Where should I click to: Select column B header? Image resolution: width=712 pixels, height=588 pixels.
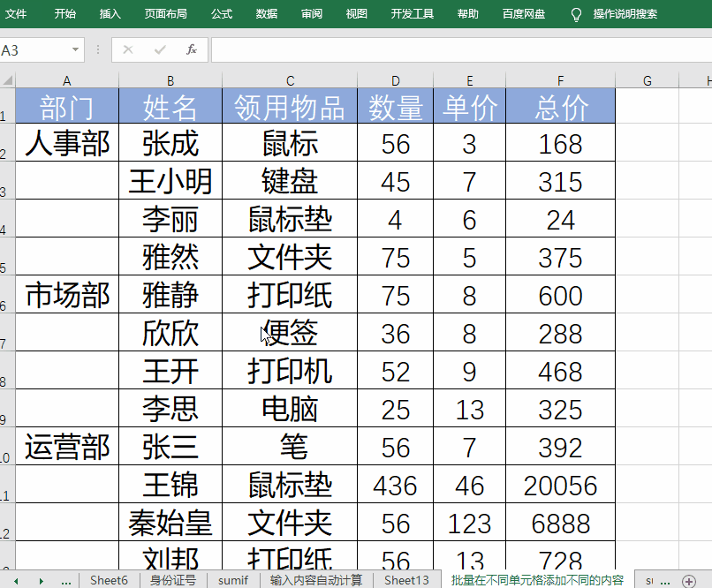pos(170,80)
